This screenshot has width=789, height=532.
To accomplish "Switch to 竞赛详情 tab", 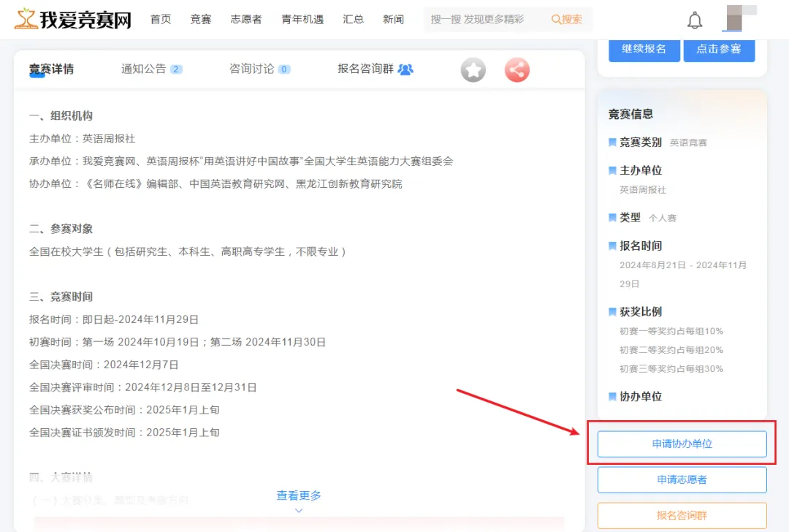I will [51, 69].
